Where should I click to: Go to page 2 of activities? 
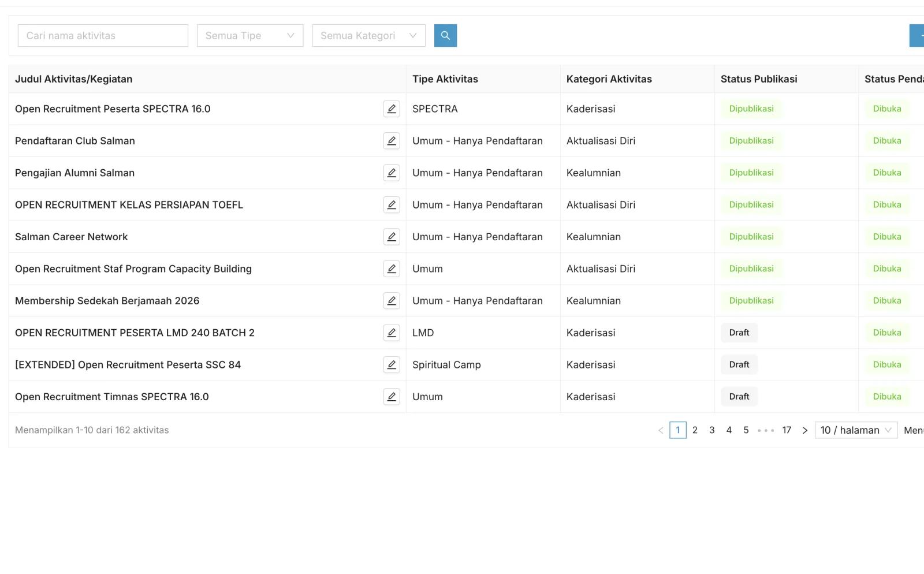695,430
